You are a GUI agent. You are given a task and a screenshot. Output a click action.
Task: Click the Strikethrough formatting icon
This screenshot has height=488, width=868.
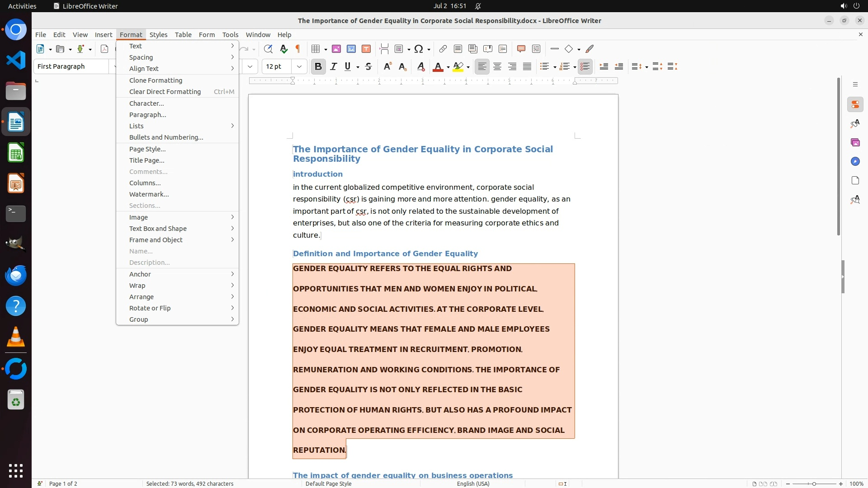368,66
